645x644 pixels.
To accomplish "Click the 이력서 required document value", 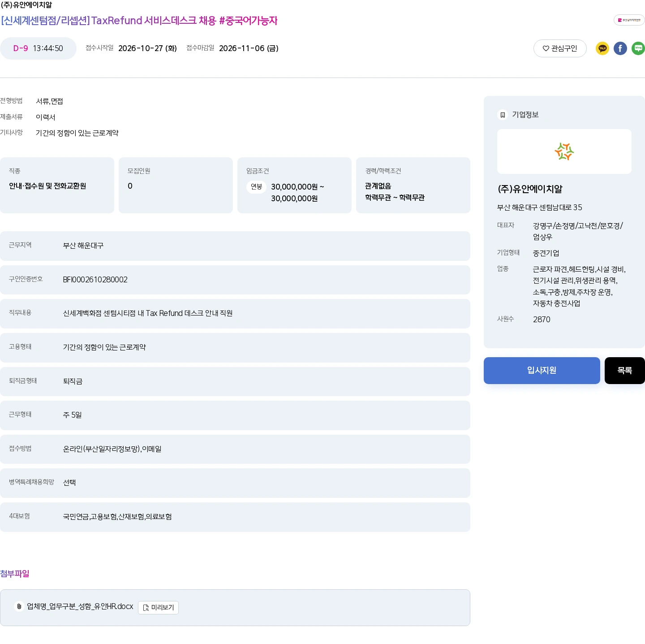I will (x=46, y=117).
